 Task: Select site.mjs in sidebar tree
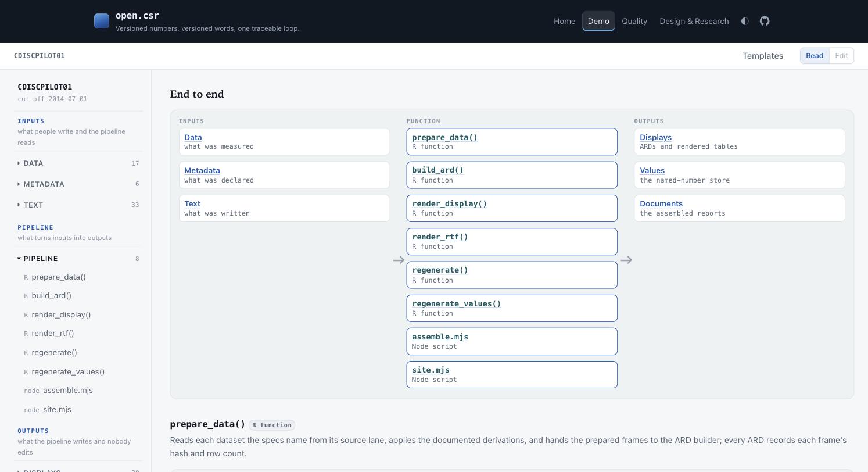click(57, 410)
